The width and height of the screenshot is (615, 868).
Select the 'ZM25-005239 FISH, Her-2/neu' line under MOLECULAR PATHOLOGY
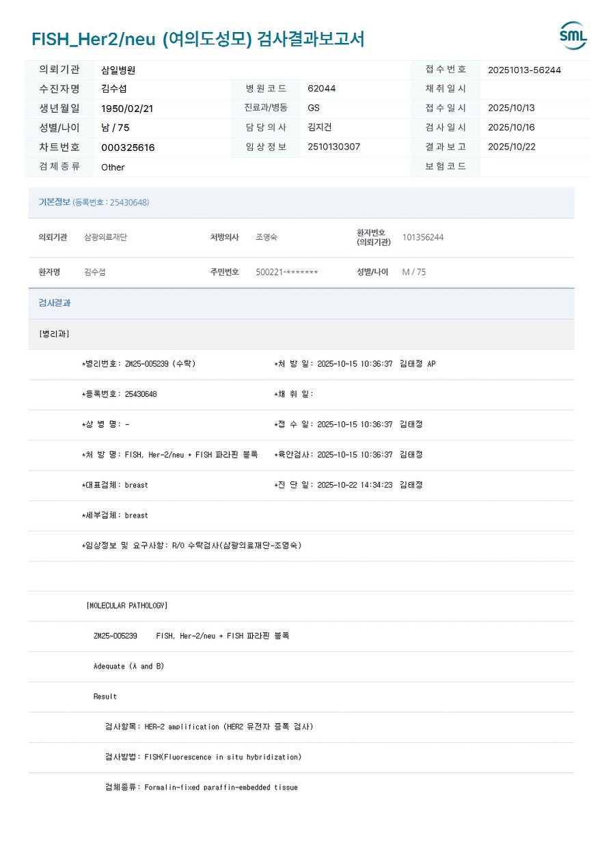[x=191, y=636]
